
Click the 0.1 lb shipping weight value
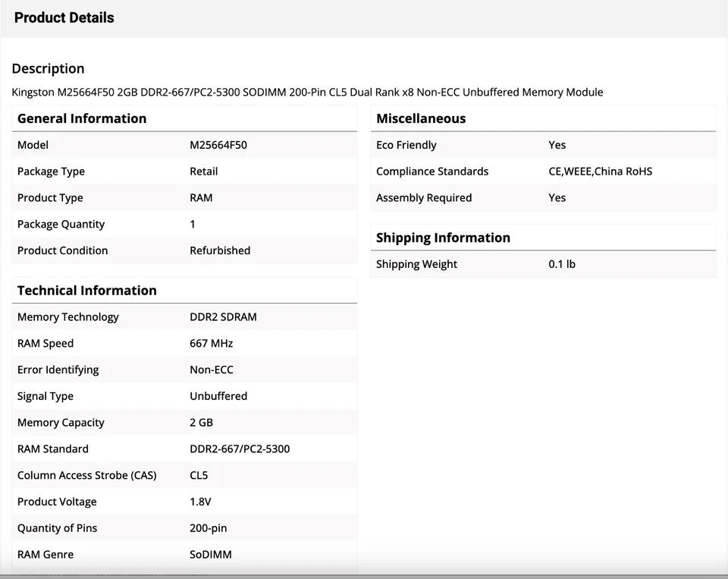(562, 264)
